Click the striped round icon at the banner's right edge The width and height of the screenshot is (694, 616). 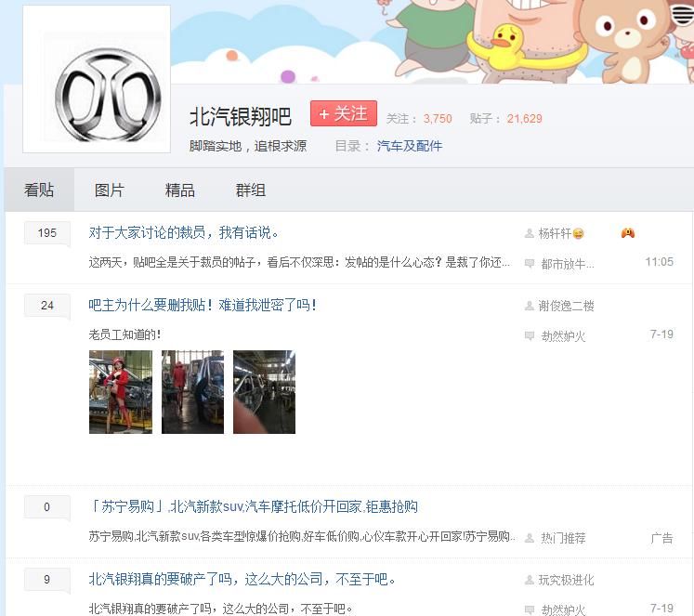coord(683,14)
